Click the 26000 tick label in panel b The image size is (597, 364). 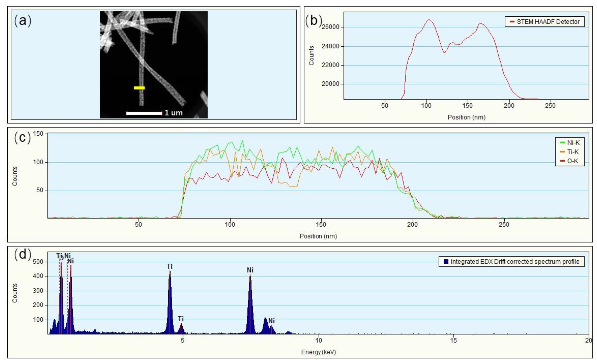(x=331, y=27)
